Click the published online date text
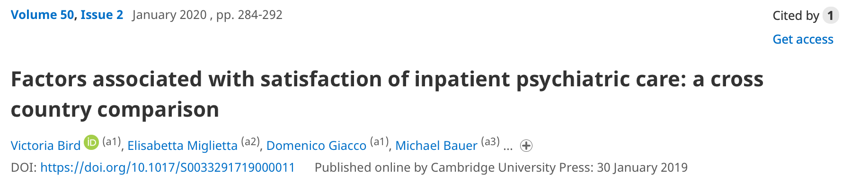The height and width of the screenshot is (185, 868). 501,167
